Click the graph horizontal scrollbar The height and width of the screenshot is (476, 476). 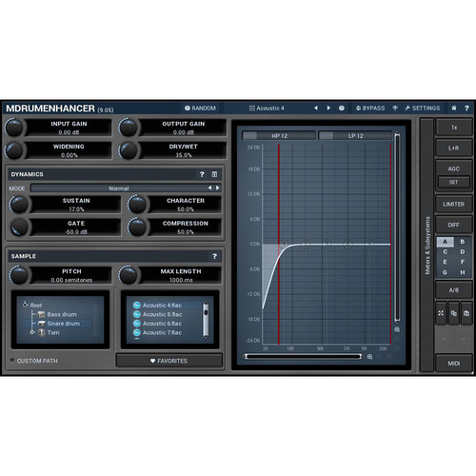coord(303,357)
